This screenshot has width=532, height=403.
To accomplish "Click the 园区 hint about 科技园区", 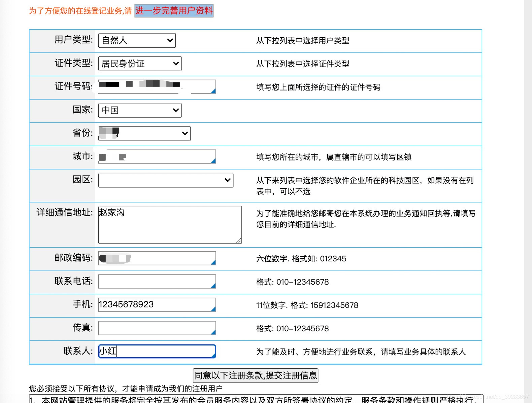I will 365,186.
